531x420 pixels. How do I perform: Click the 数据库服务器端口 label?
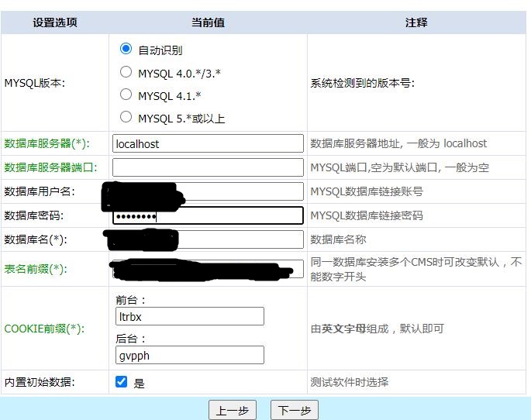click(51, 167)
